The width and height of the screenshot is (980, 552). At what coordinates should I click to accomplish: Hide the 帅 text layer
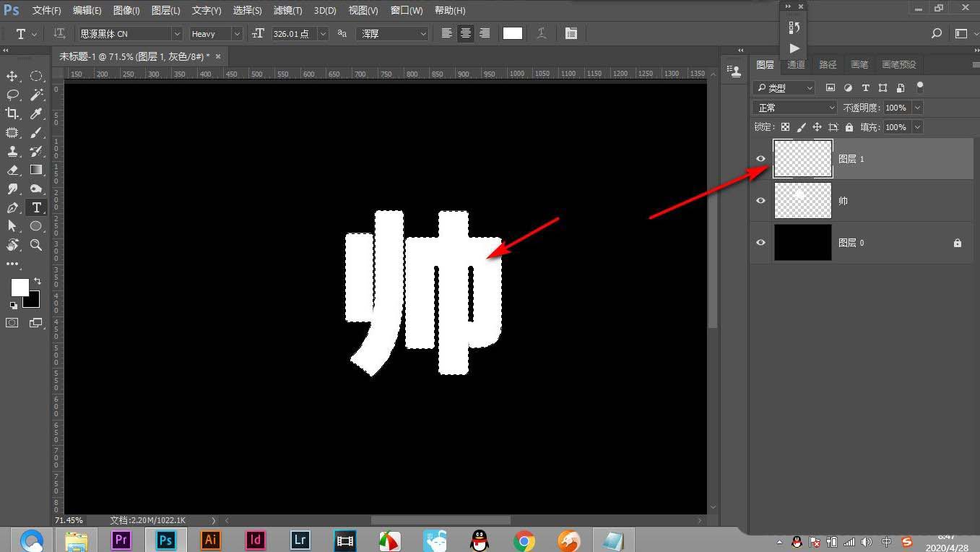[x=760, y=201]
